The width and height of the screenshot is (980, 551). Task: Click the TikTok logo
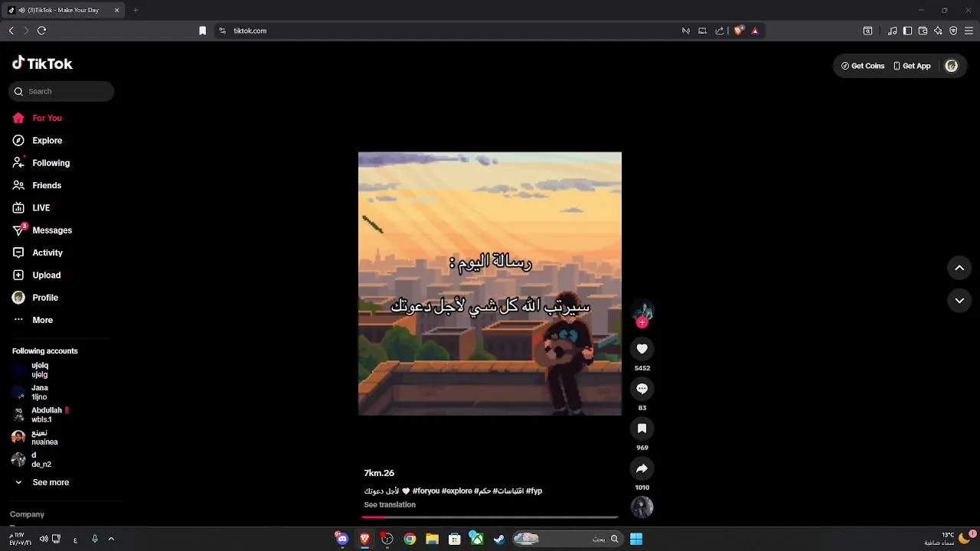click(x=42, y=64)
